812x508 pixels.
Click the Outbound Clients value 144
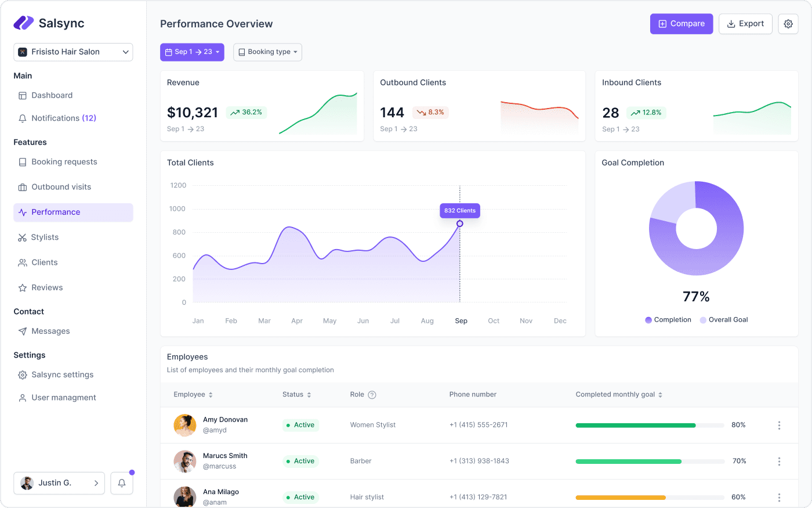(392, 113)
